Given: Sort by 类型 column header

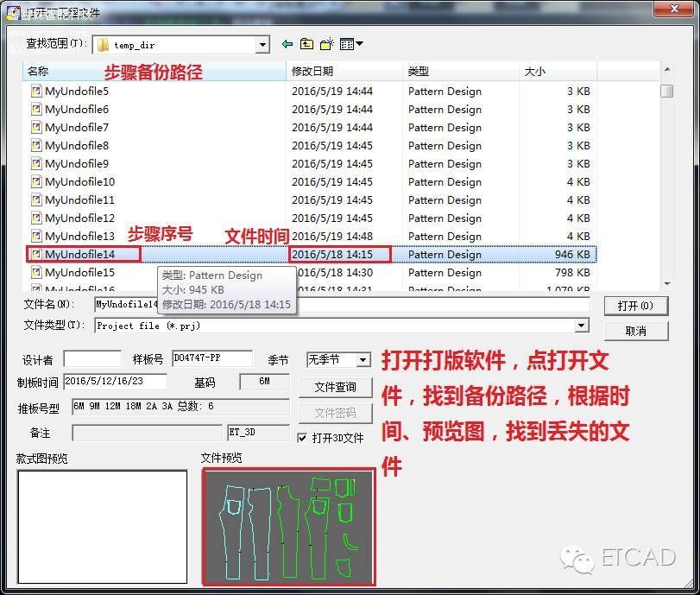Looking at the screenshot, I should tap(461, 72).
